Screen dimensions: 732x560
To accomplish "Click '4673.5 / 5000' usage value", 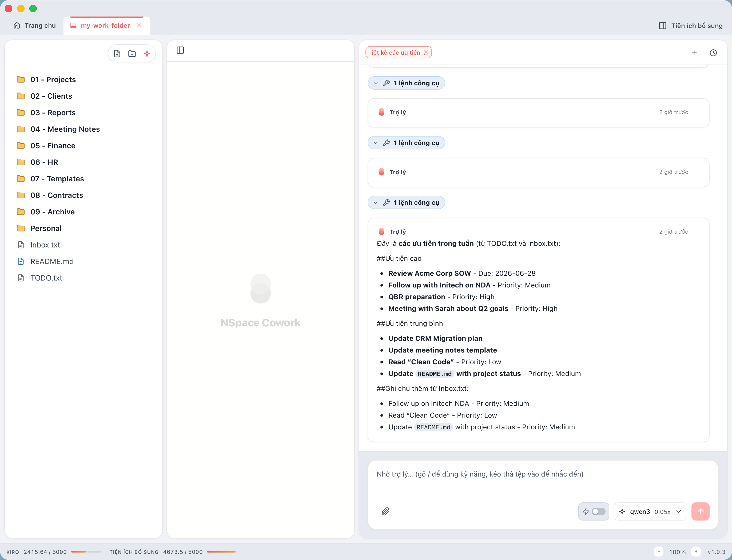I will tap(183, 552).
